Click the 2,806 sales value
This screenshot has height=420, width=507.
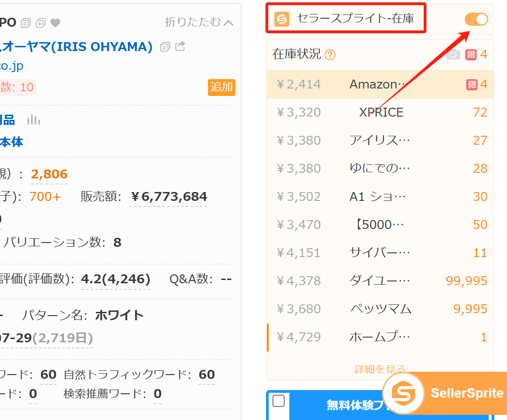click(49, 174)
